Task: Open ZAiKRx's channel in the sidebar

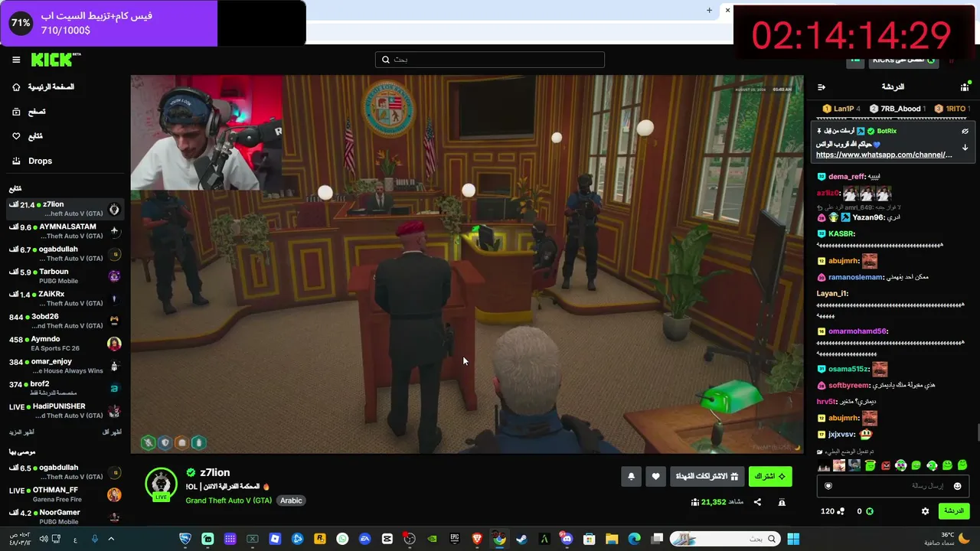Action: click(x=65, y=298)
